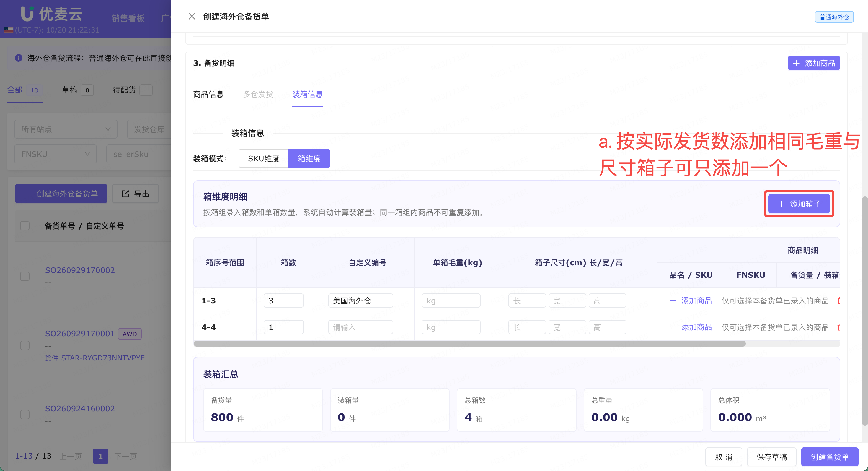Screen dimensions: 868x471
Task: Click the 普通海外仓 tag
Action: pos(834,17)
